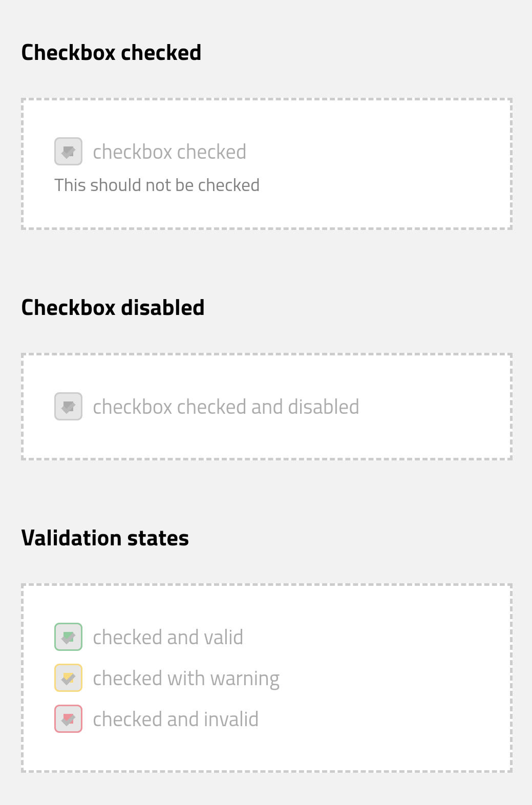The image size is (532, 805).
Task: Click the gray checkmark icon in first section
Action: 68,151
